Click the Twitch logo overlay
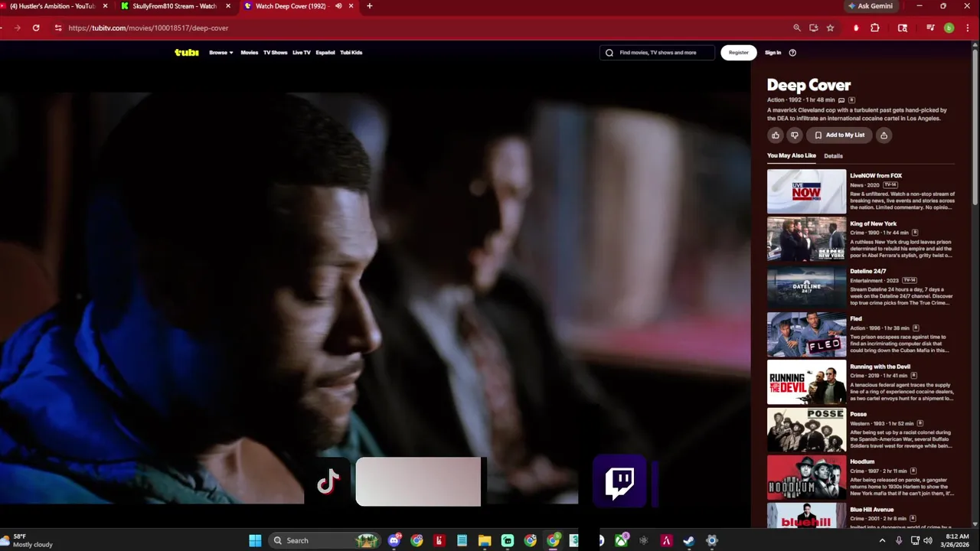The width and height of the screenshot is (980, 551). click(x=619, y=482)
